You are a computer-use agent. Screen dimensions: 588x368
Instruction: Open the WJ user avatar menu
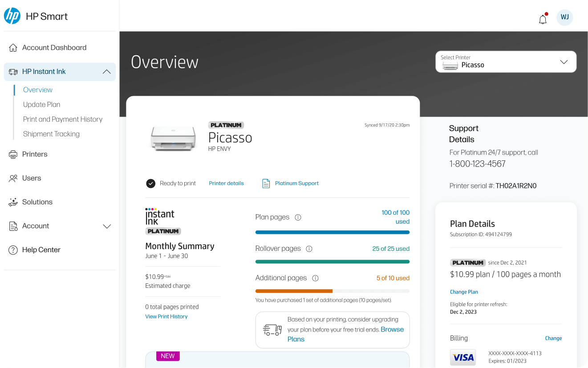pos(564,17)
